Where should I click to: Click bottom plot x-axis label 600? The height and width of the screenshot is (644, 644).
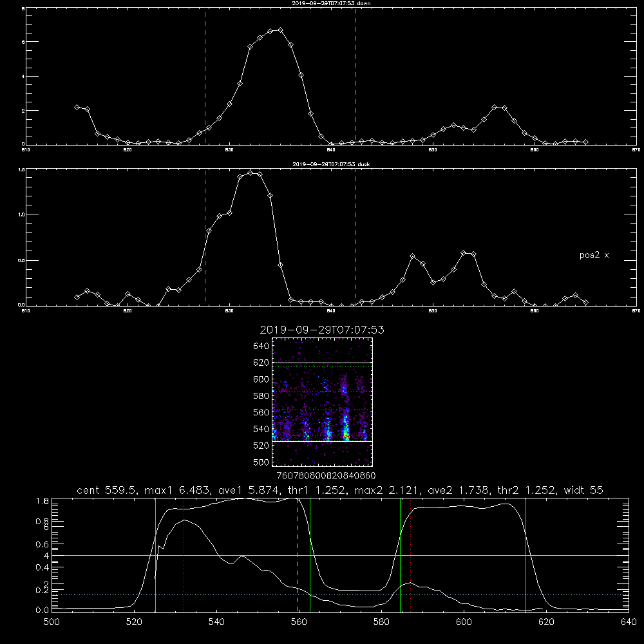[464, 622]
